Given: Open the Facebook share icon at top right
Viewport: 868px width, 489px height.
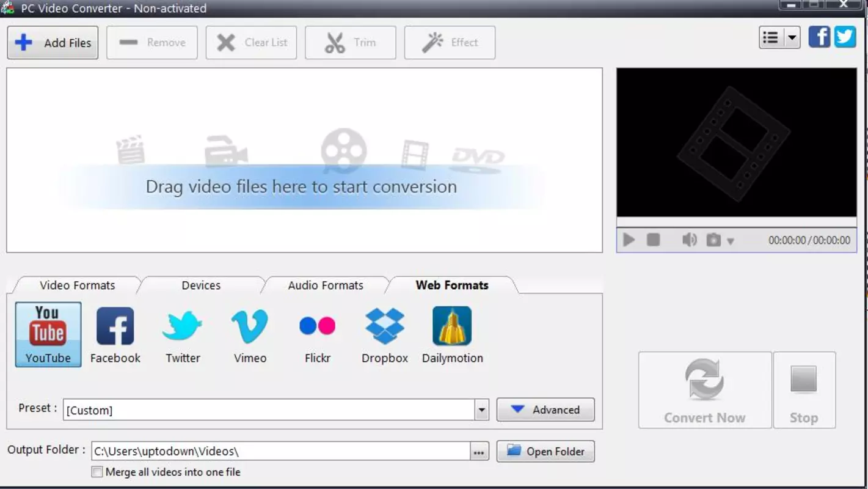Looking at the screenshot, I should click(x=819, y=37).
